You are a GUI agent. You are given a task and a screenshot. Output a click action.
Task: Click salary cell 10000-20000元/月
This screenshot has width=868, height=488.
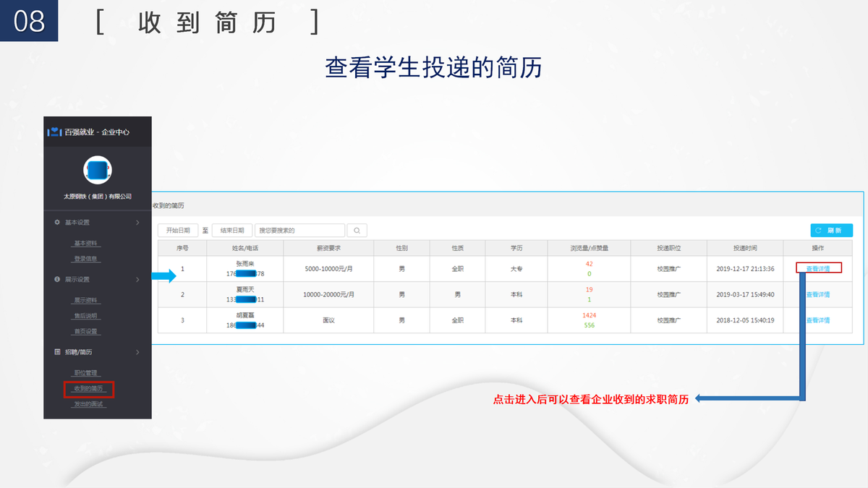point(328,294)
